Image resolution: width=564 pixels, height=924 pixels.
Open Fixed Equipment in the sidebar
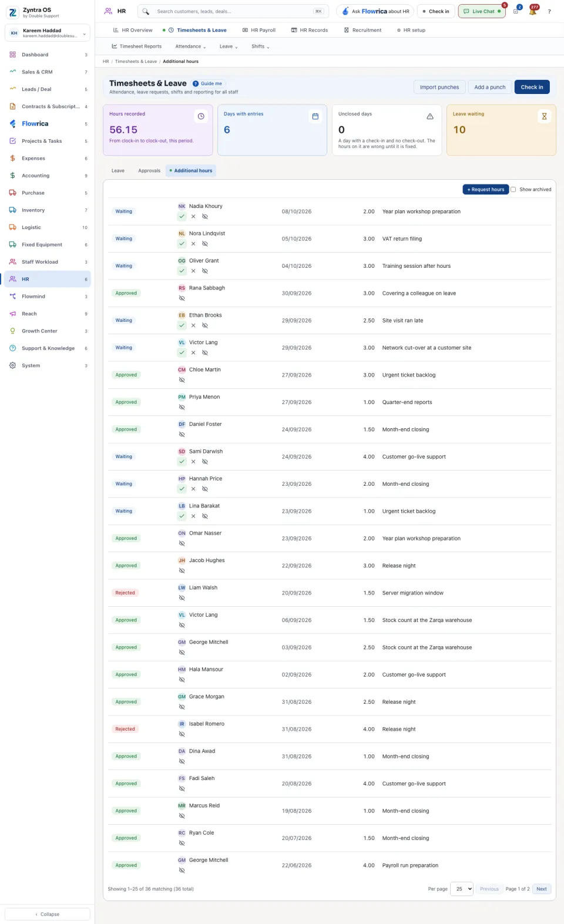(48, 244)
